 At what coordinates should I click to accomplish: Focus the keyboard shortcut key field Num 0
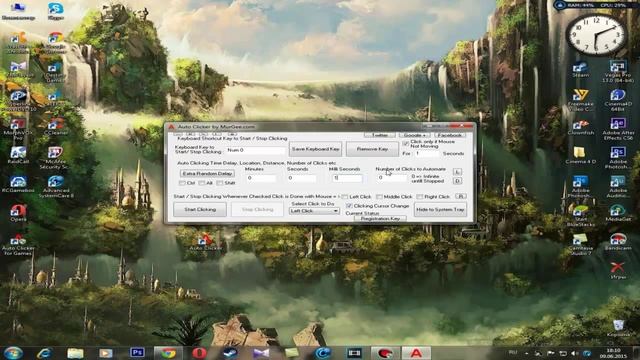pos(256,150)
